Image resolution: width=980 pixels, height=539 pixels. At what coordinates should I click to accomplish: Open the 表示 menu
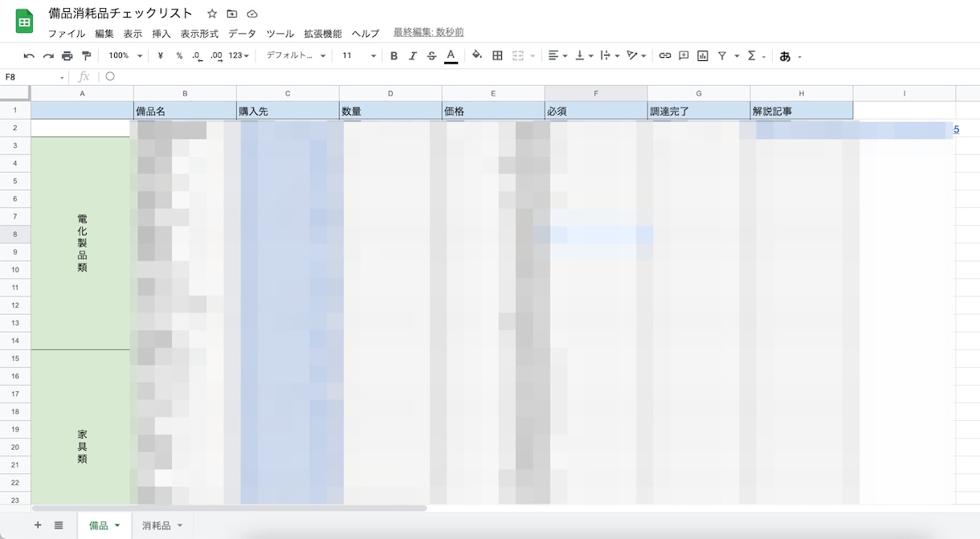(133, 34)
